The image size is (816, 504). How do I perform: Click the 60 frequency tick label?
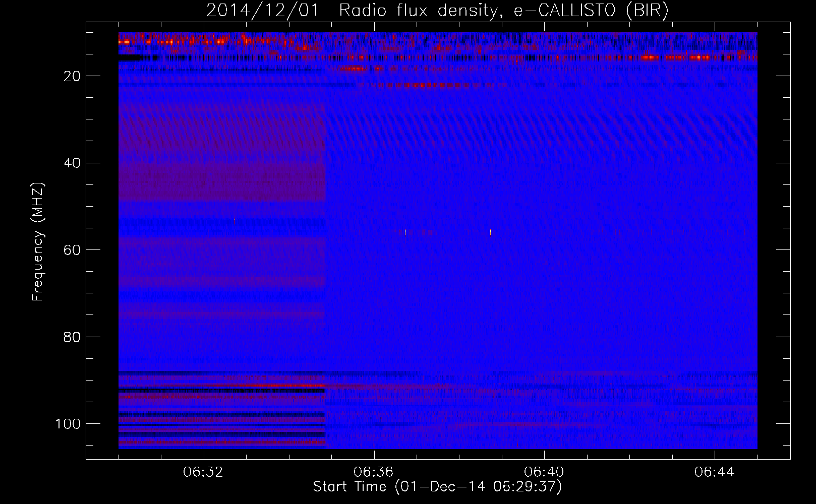tap(72, 250)
